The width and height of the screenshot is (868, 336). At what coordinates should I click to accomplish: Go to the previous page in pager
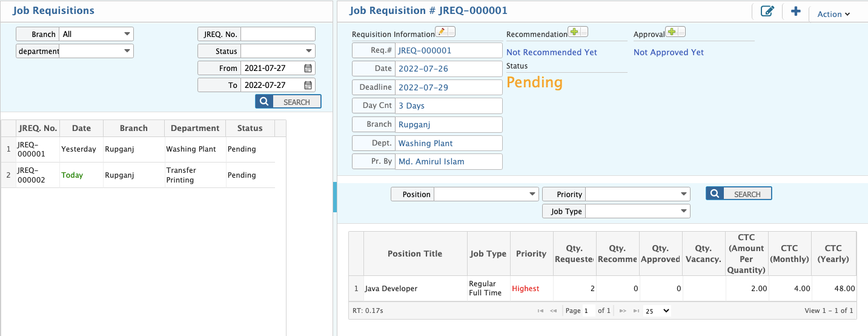click(x=553, y=311)
